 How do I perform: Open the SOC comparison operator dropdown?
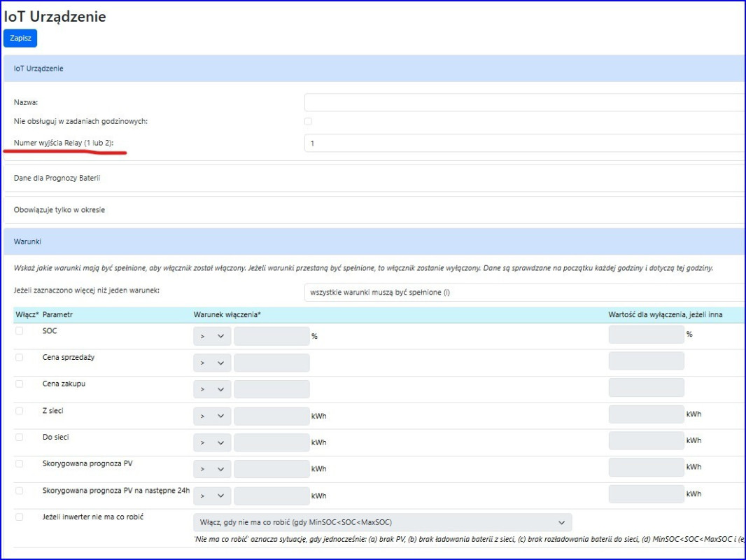tap(212, 336)
